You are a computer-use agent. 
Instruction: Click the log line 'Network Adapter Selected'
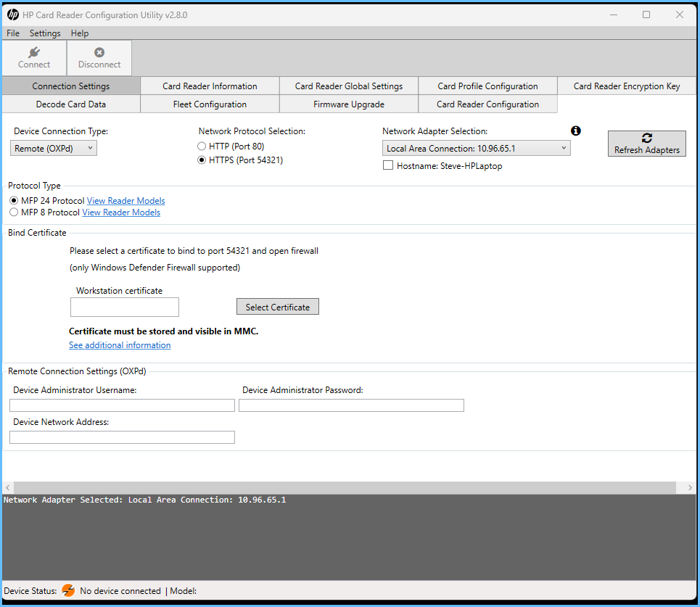(x=144, y=500)
